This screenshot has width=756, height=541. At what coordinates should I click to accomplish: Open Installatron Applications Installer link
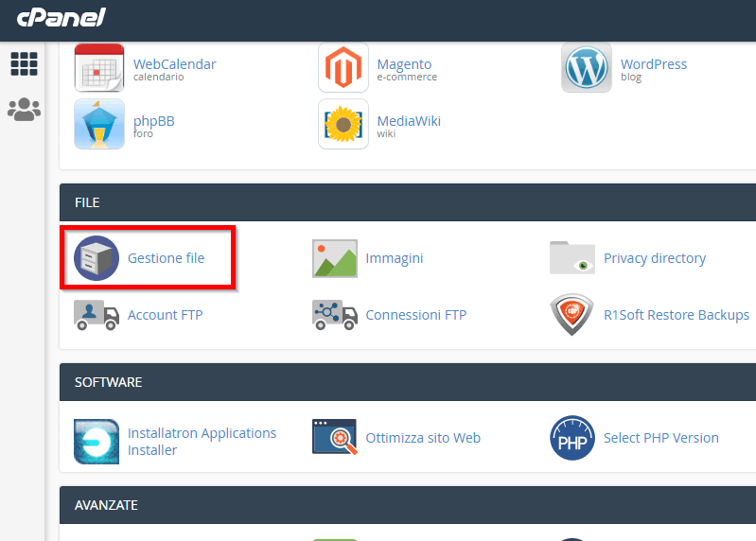(202, 442)
